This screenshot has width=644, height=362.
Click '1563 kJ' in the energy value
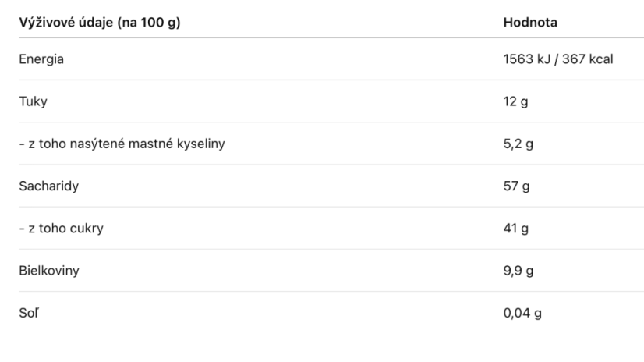tap(527, 59)
